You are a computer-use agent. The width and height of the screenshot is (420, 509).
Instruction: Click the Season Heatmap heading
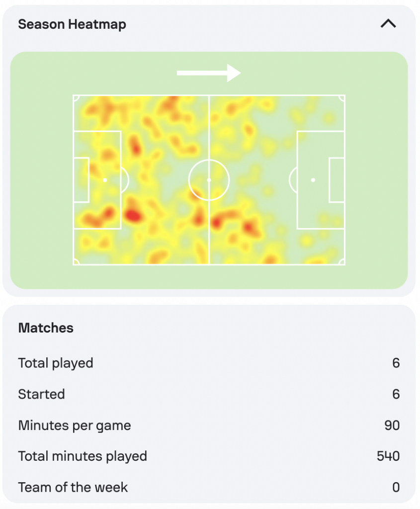pos(72,24)
